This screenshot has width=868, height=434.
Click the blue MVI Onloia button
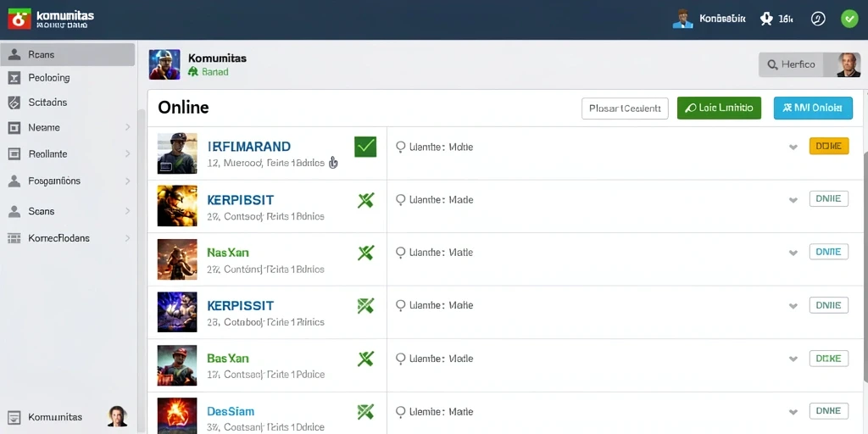tap(813, 108)
